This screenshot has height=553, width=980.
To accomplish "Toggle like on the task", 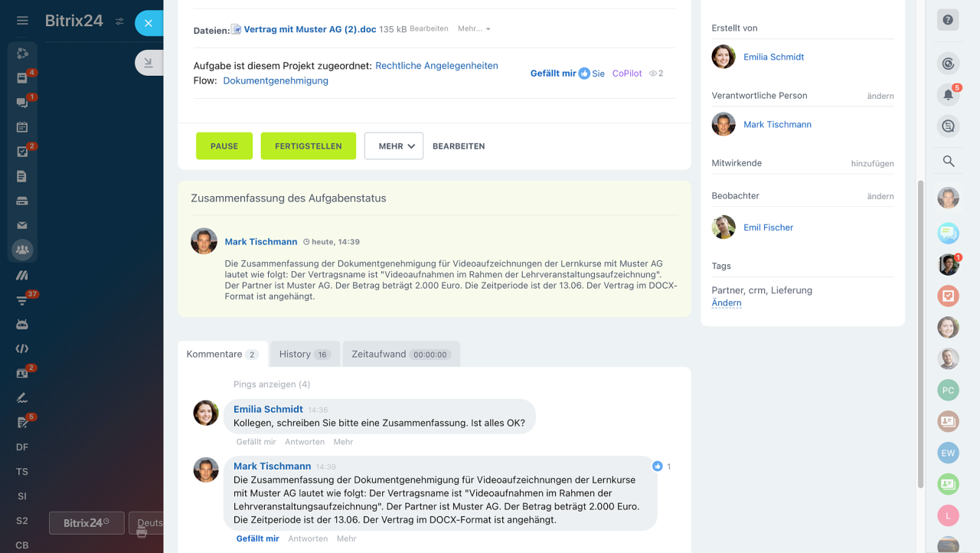I will [553, 74].
